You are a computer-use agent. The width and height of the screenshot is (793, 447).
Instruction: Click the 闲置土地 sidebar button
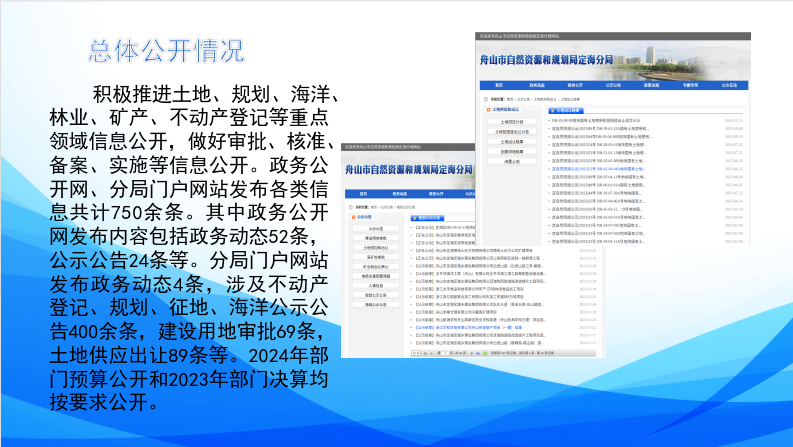pos(509,160)
